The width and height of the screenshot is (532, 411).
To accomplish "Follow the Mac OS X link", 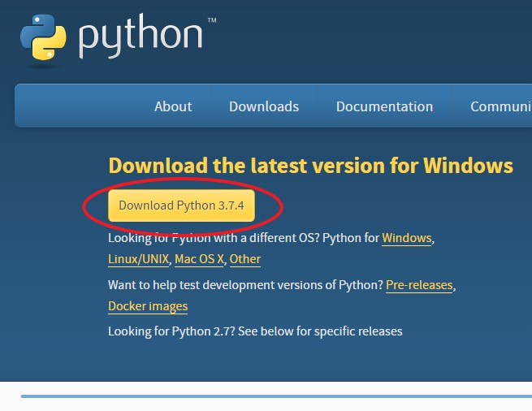I will coord(199,259).
